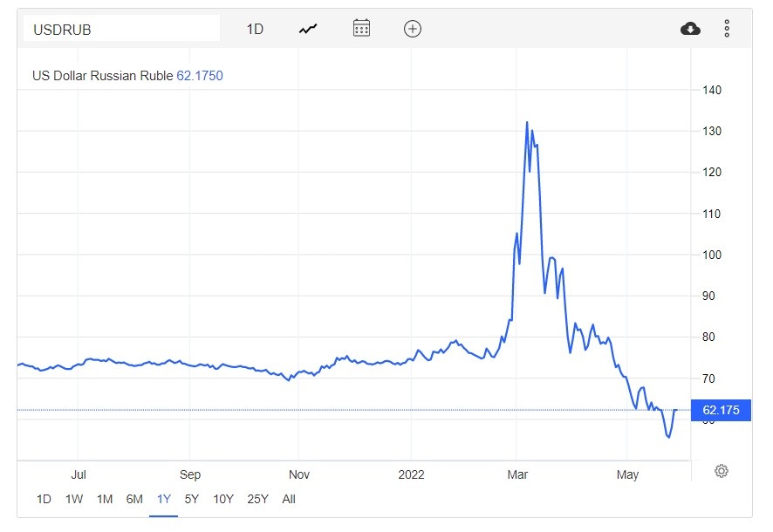Select the 1W time range
The height and width of the screenshot is (532, 773).
click(74, 499)
